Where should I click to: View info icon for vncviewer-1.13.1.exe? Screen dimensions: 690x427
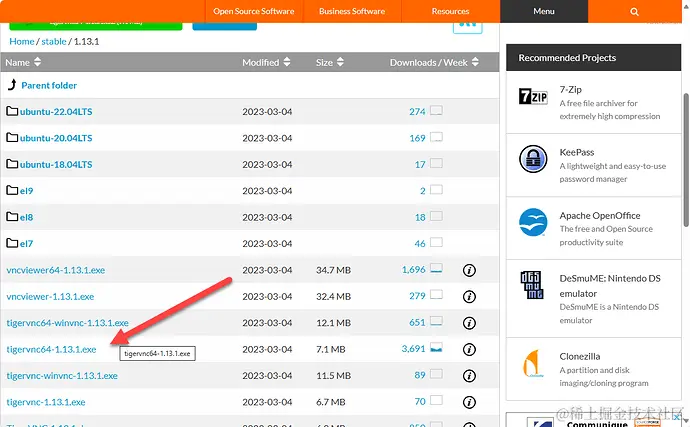(x=469, y=297)
